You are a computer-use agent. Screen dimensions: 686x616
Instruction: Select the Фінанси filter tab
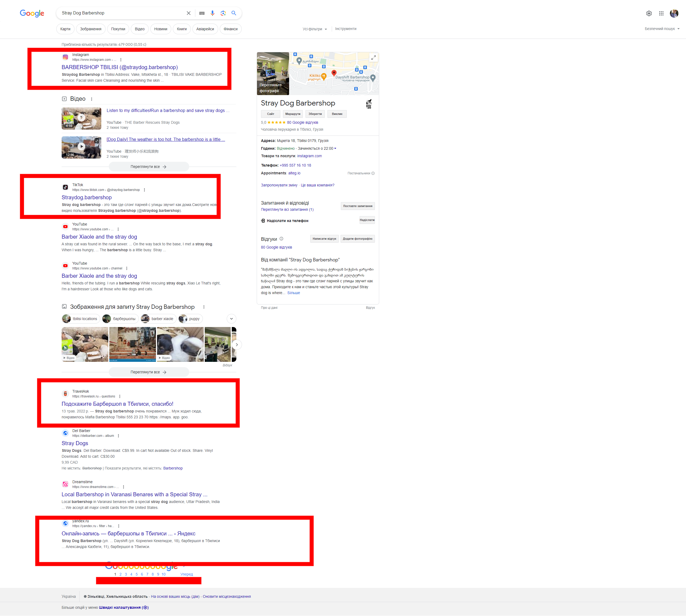pos(230,29)
